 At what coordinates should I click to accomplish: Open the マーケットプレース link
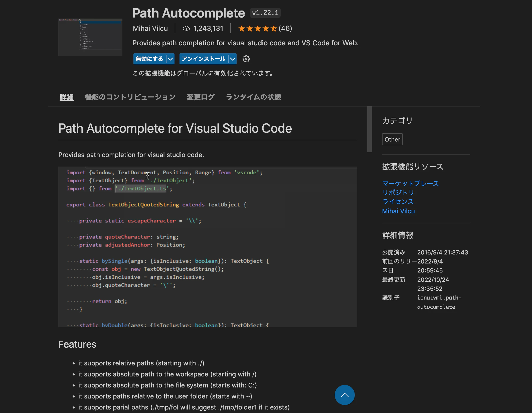point(410,184)
